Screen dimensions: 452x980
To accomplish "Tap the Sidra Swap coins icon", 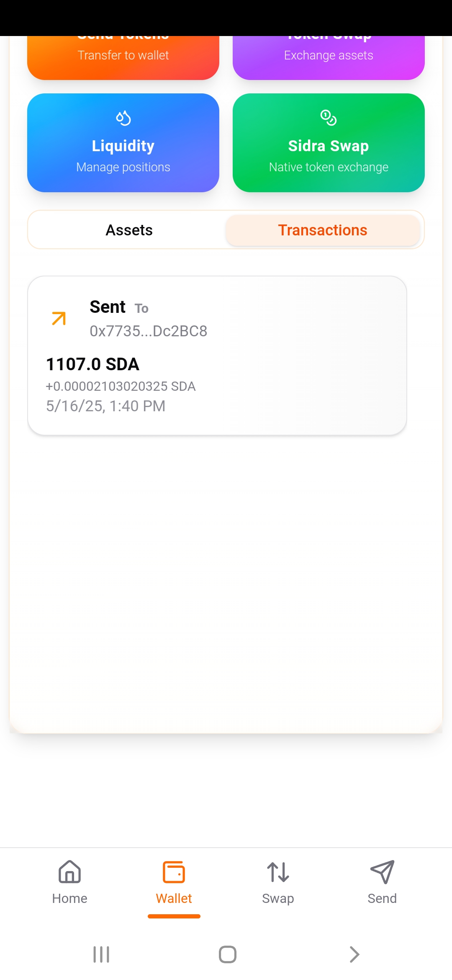I will 329,118.
